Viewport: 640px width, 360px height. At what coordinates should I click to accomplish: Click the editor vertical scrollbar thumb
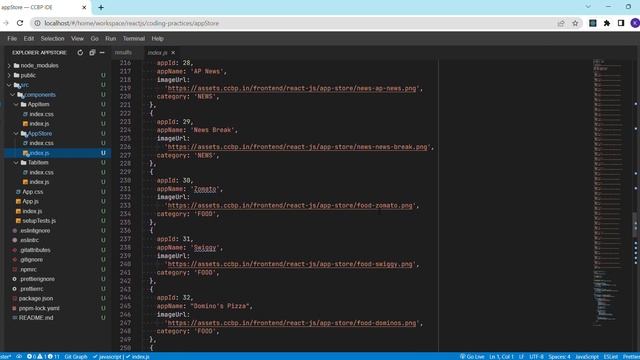pyautogui.click(x=635, y=224)
